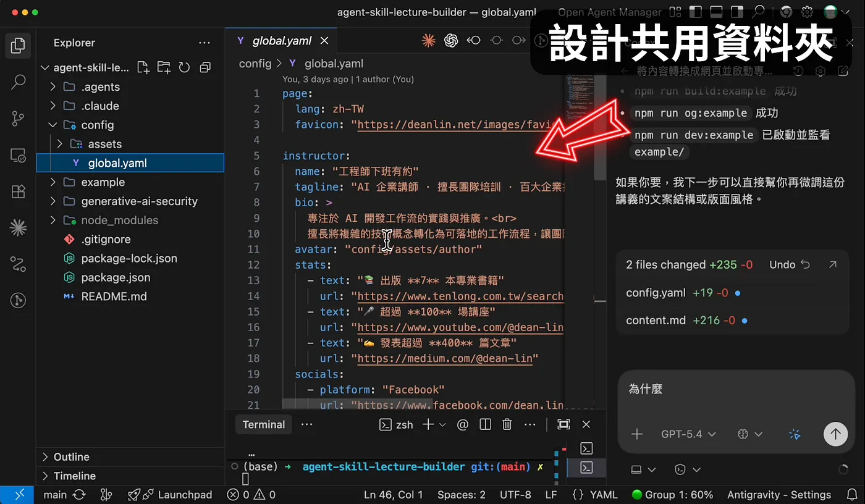Screen dimensions: 865x504
Task: Add attachment with plus in chat input
Action: [x=637, y=434]
